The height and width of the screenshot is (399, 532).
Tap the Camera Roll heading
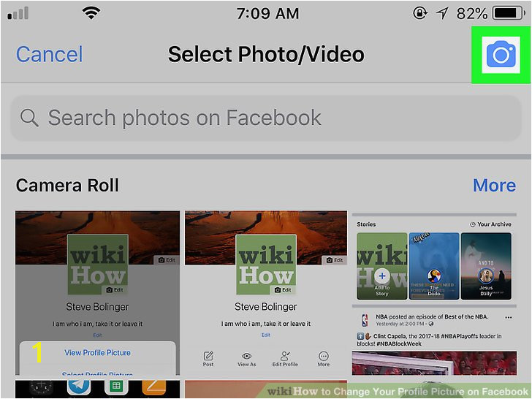click(67, 186)
